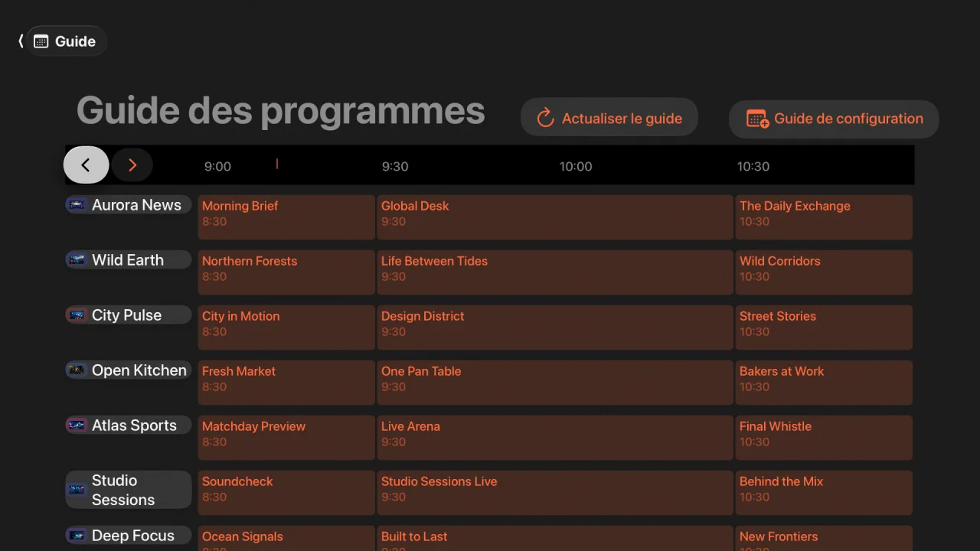
Task: Open the City in Motion program
Action: (x=286, y=328)
